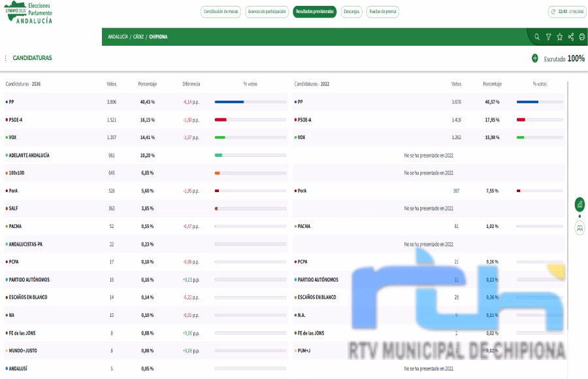588x379 pixels.
Task: Click the search magnifier icon
Action: tap(537, 37)
